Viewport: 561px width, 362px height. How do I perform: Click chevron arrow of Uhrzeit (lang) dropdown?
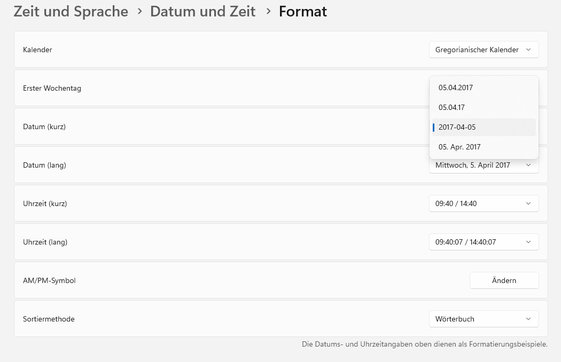[528, 242]
